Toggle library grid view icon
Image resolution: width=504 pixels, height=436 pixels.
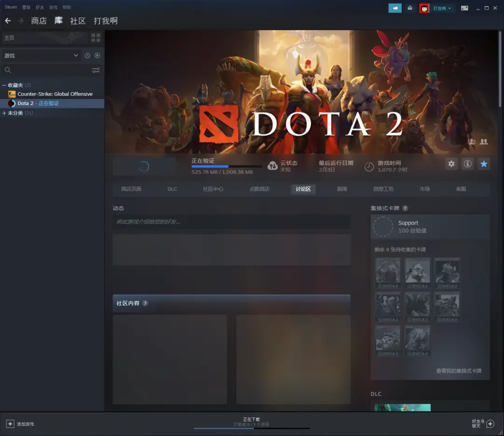point(96,38)
